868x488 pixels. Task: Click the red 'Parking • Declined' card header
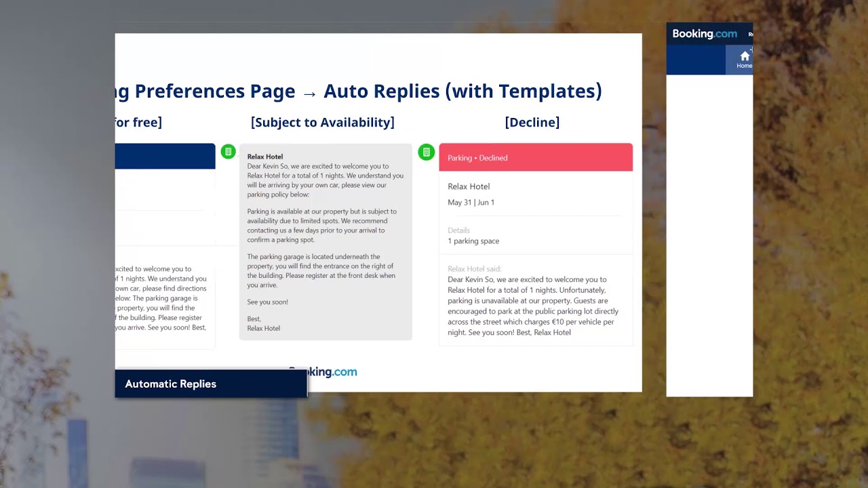click(536, 157)
